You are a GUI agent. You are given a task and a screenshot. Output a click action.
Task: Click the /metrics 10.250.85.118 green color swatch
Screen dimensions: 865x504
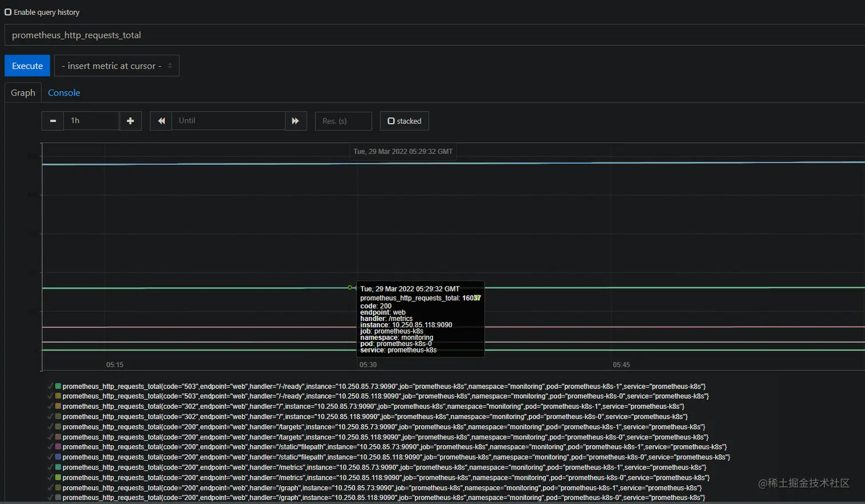(58, 478)
